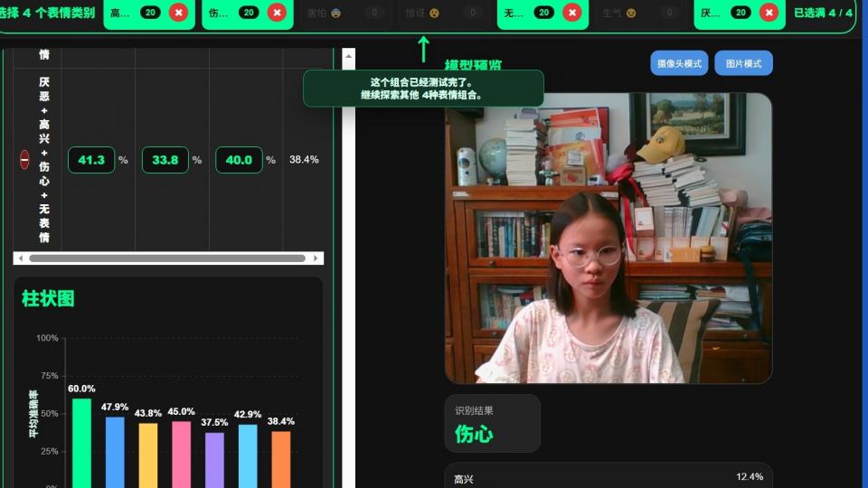Edit the 40.0 accuracy value field
This screenshot has width=868, height=488.
(239, 160)
